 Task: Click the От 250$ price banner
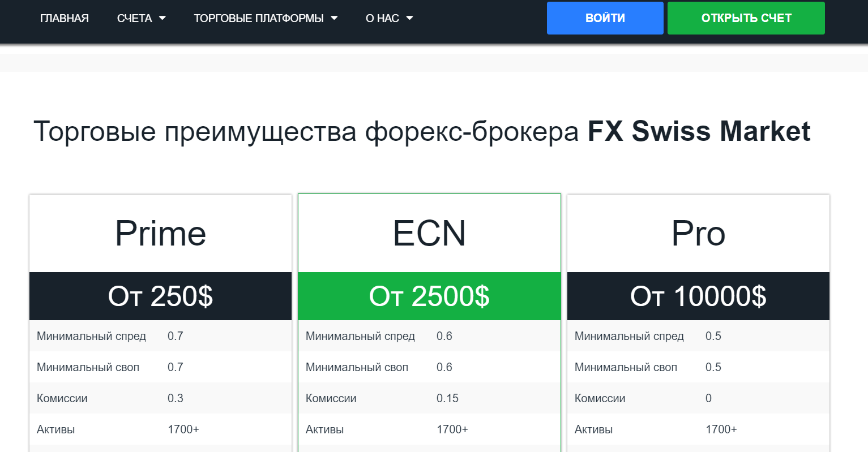coord(160,296)
